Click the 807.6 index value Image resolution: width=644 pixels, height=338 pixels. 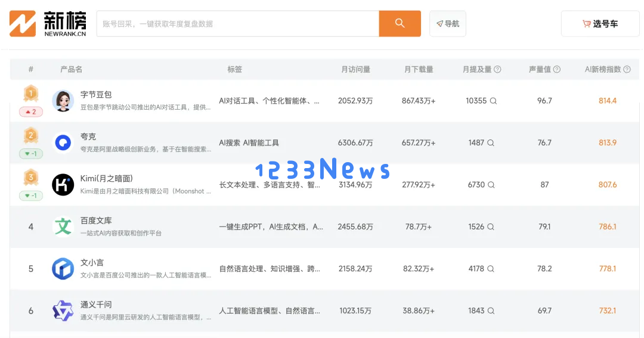point(608,185)
